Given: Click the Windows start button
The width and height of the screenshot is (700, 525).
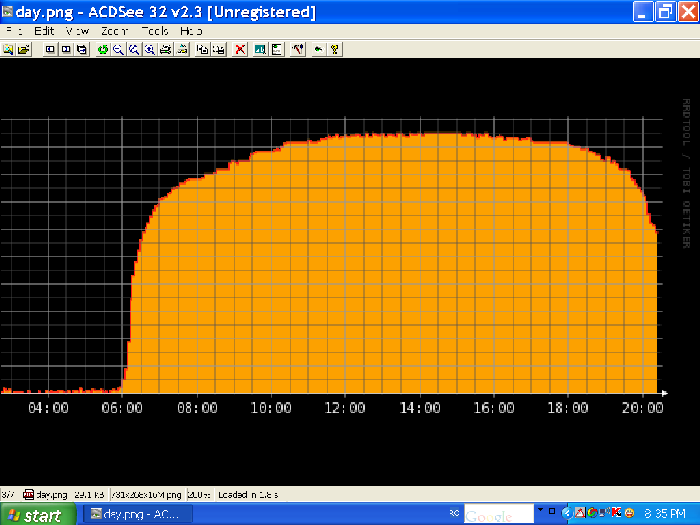Looking at the screenshot, I should 36,515.
